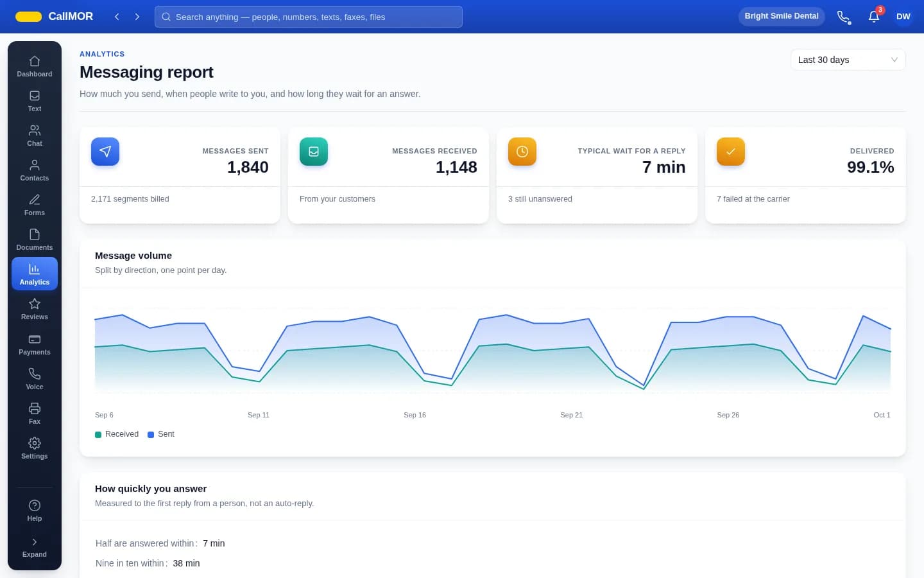Click the Delivered checkmark icon
Viewport: 924px width, 578px height.
tap(731, 152)
